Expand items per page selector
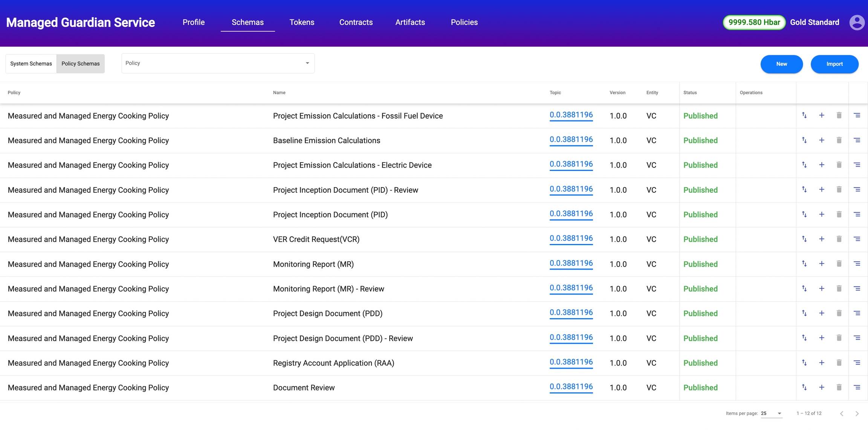868x430 pixels. pyautogui.click(x=771, y=413)
